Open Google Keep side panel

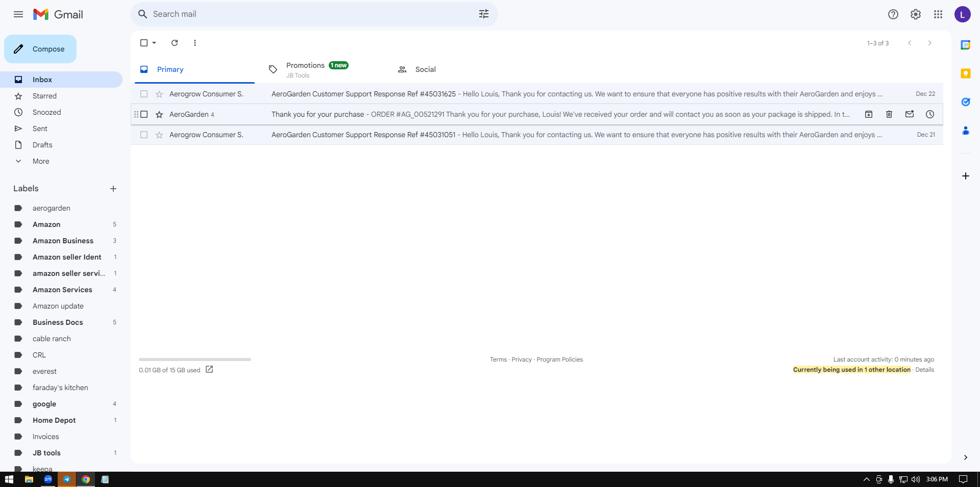(966, 73)
